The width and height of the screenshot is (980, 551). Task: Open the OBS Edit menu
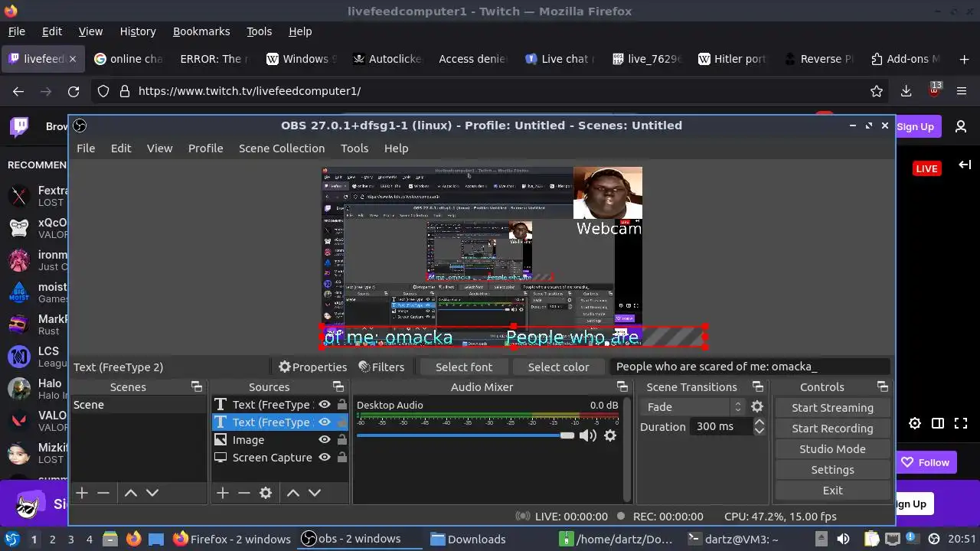[121, 148]
